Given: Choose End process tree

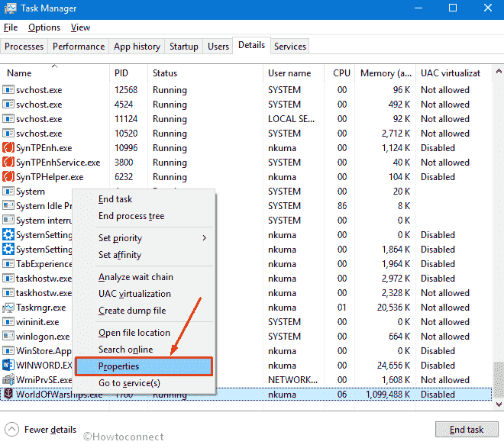Looking at the screenshot, I should (x=144, y=216).
